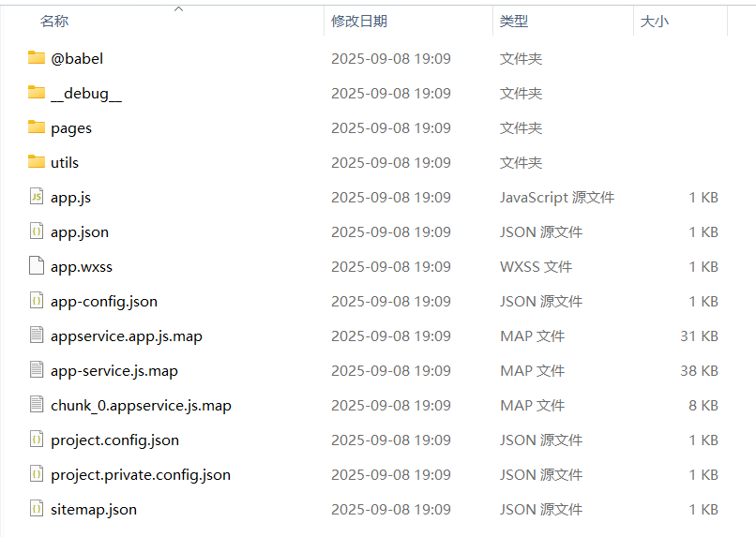Screen dimensions: 756x537
Task: Click the sort arrow above 名称 column
Action: (x=178, y=8)
